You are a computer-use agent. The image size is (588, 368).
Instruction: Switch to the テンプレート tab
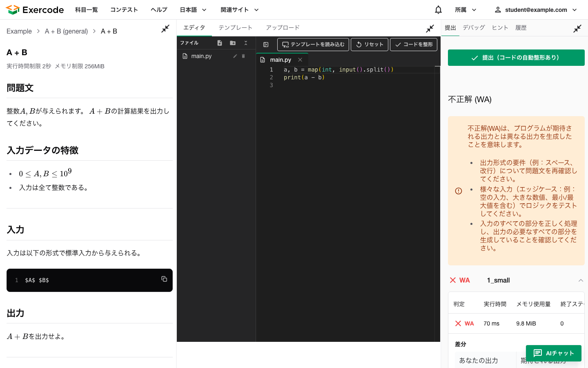pos(236,28)
